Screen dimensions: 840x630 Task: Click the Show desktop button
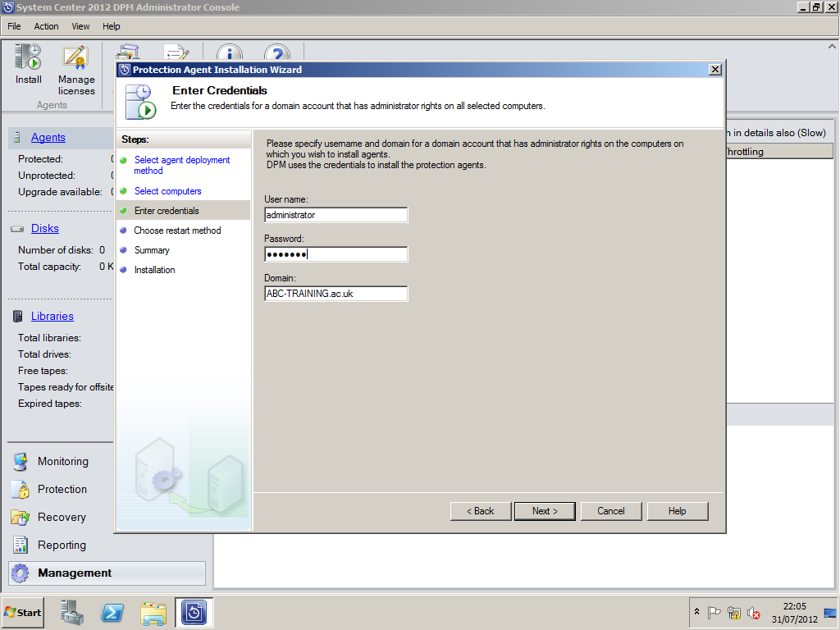pyautogui.click(x=831, y=613)
